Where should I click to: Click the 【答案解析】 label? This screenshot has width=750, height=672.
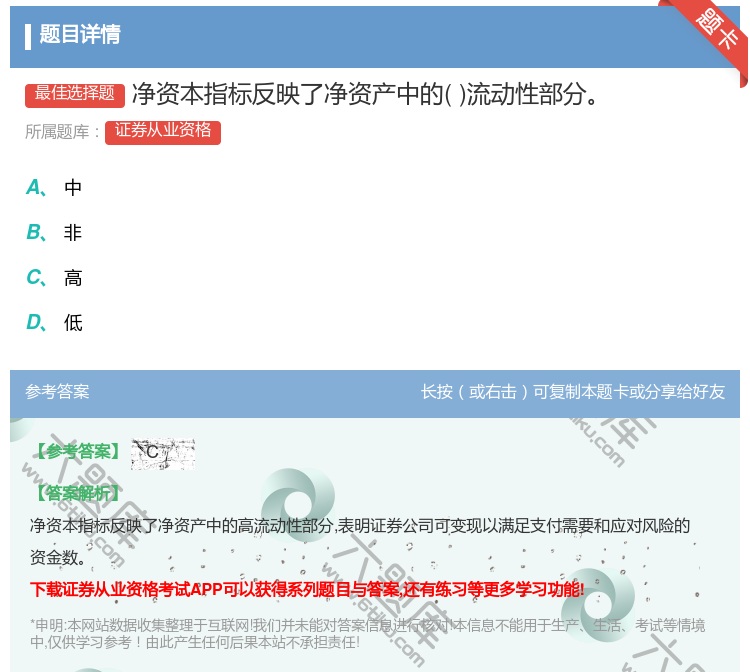[x=78, y=493]
